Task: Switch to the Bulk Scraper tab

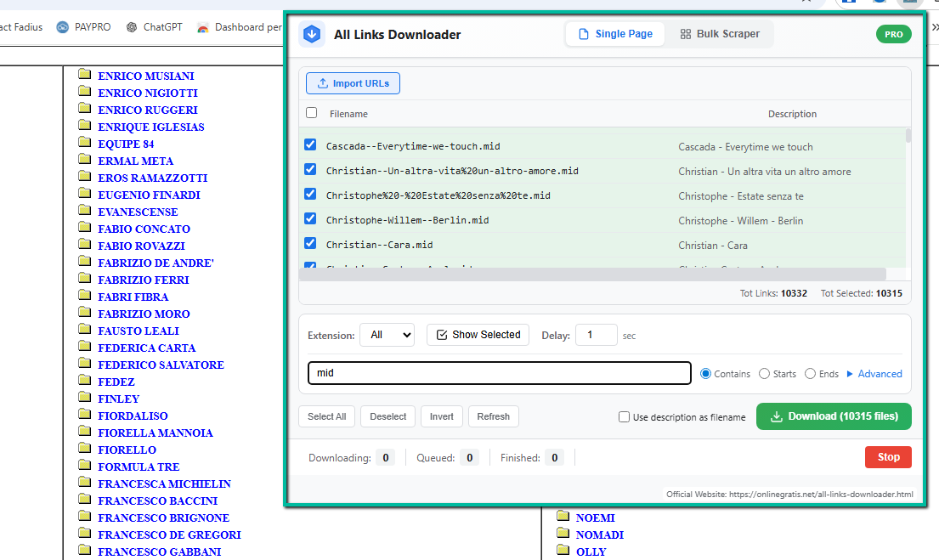Action: click(720, 34)
